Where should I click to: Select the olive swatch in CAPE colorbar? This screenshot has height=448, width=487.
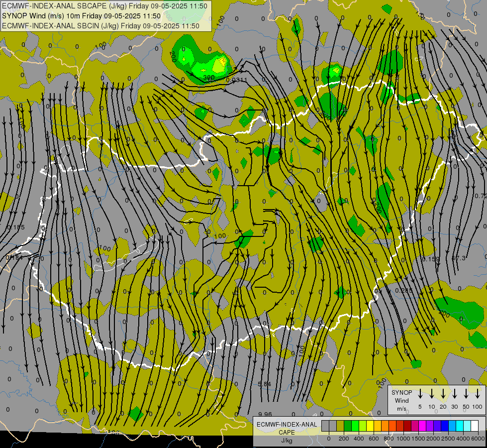tap(340, 426)
